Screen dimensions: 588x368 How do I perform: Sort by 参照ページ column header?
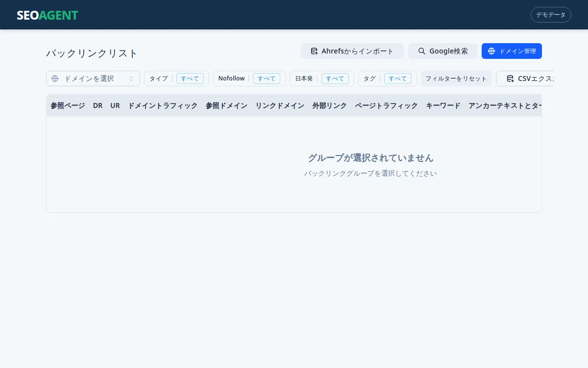[x=68, y=105]
